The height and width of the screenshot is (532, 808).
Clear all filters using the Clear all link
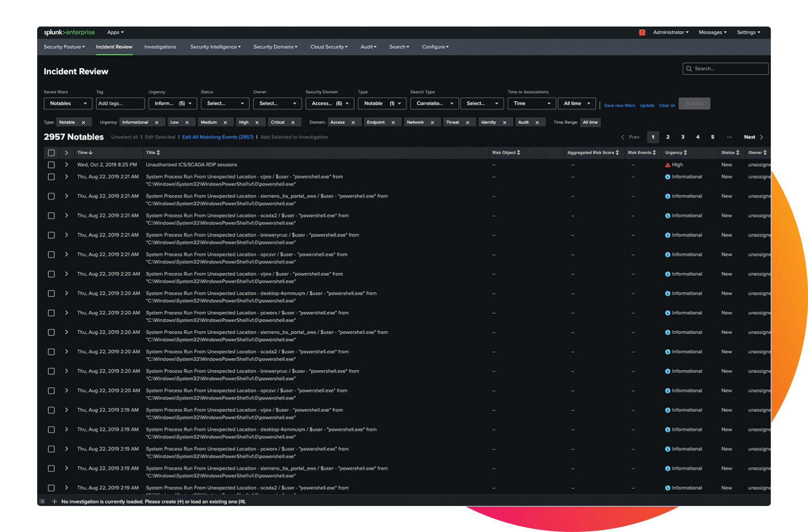tap(667, 105)
